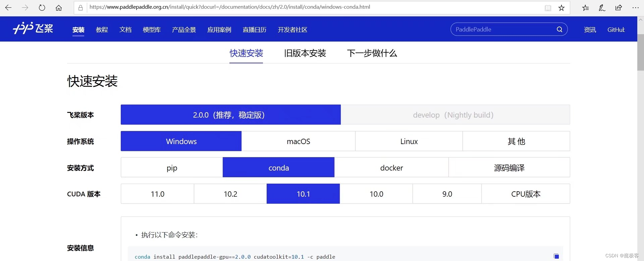Open the 产品全景 nav menu item

click(184, 30)
